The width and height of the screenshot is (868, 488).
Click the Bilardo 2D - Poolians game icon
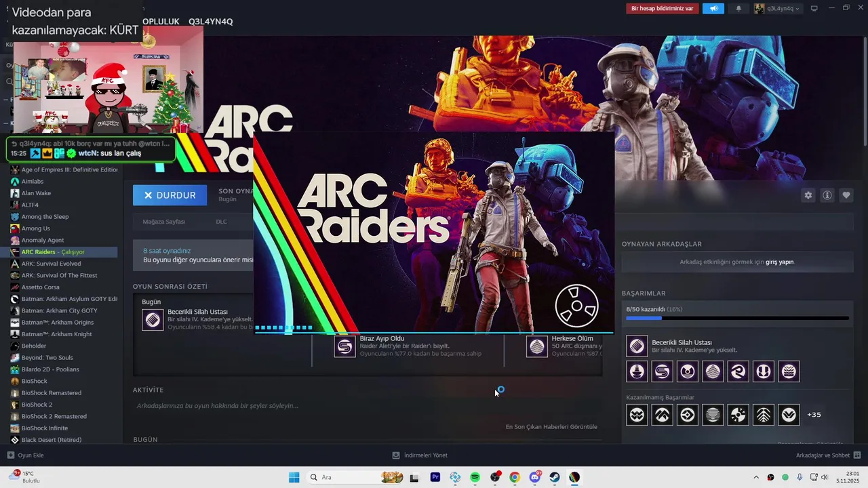[x=15, y=369]
